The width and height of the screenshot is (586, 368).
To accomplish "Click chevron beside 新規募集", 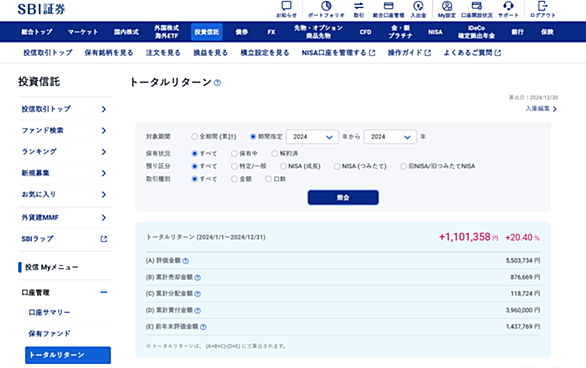I will [x=104, y=173].
